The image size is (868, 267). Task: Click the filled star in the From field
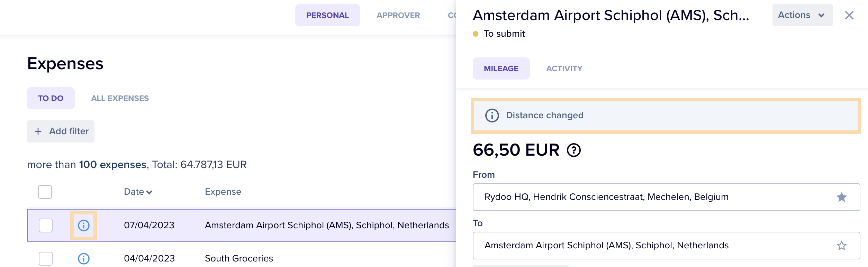(x=841, y=197)
